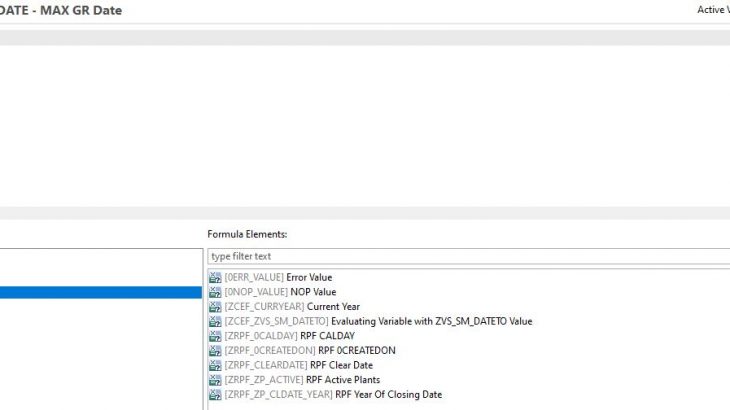Click the variable icon beside RPF CALDAY

coord(215,336)
